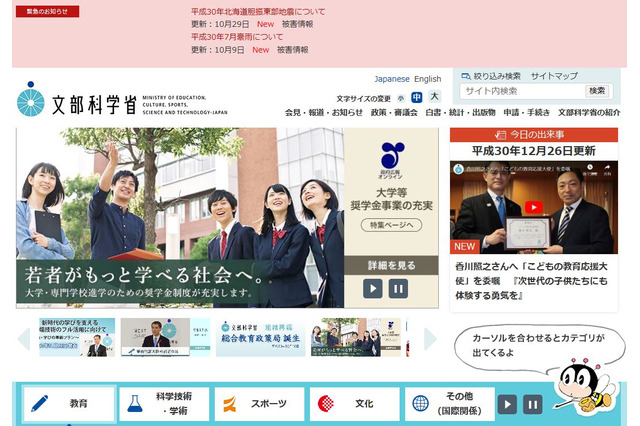Set font size to large (大)
Viewport: 640px width, 426px height.
coord(434,98)
